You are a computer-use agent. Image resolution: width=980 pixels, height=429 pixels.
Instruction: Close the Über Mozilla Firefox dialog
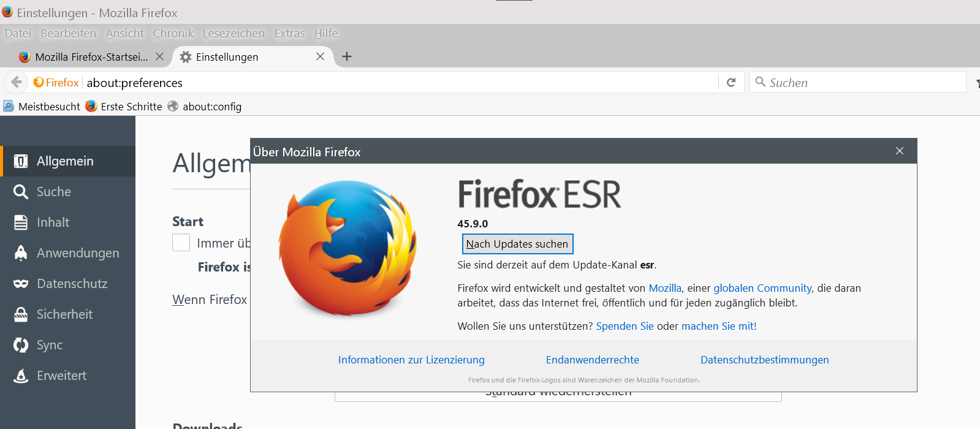[x=900, y=151]
